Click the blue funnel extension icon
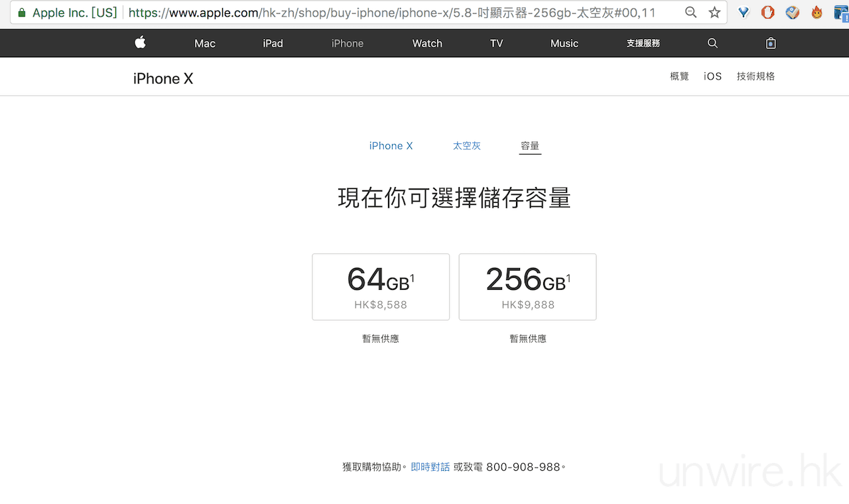849x504 pixels. [x=744, y=13]
